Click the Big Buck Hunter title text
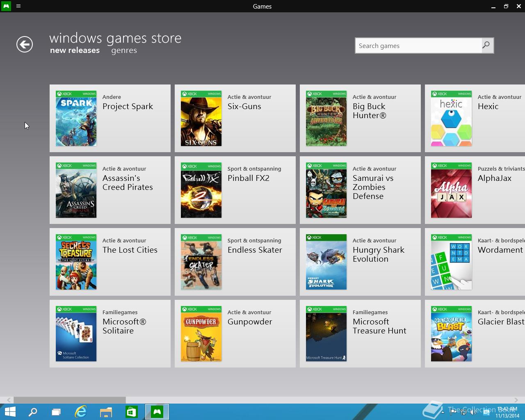Image resolution: width=525 pixels, height=420 pixels. 370,111
